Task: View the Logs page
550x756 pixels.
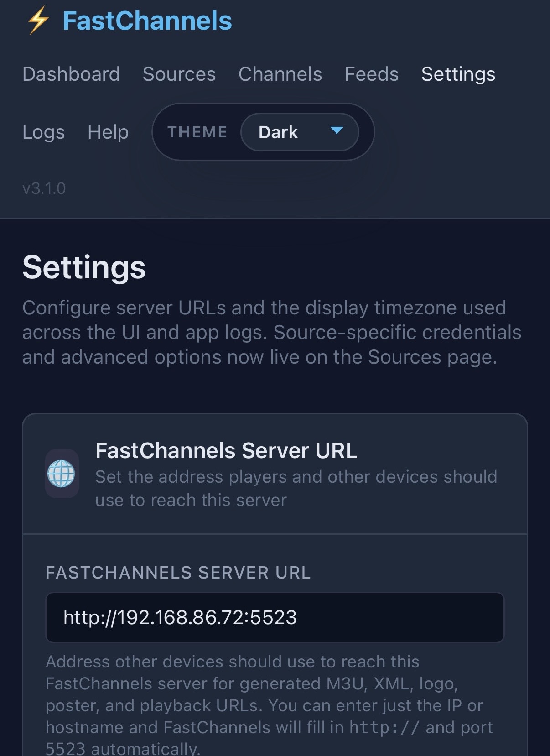Action: [x=44, y=132]
